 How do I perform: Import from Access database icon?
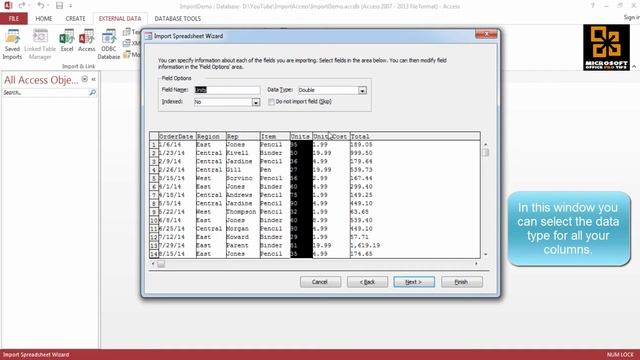[87, 41]
